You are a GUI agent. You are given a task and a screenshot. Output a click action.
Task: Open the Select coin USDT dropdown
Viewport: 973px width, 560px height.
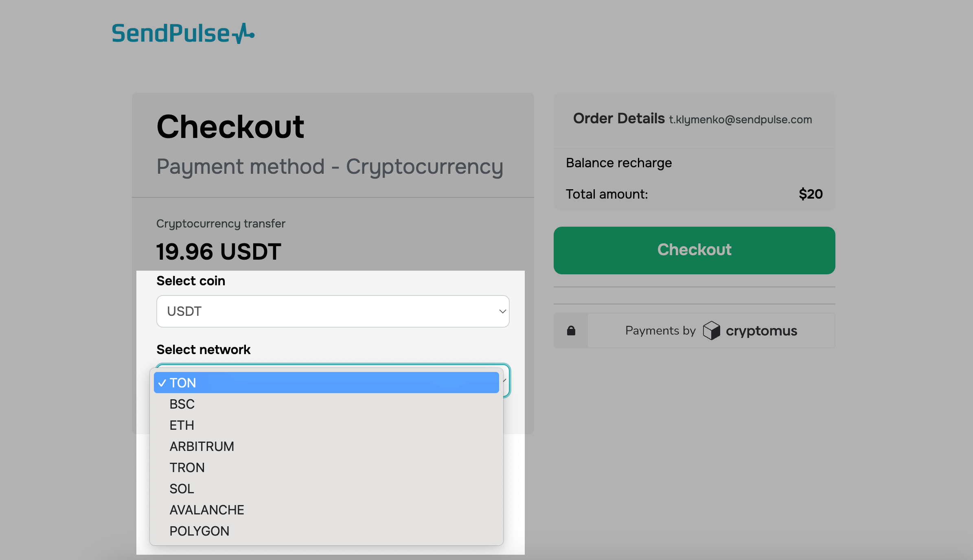click(x=333, y=311)
